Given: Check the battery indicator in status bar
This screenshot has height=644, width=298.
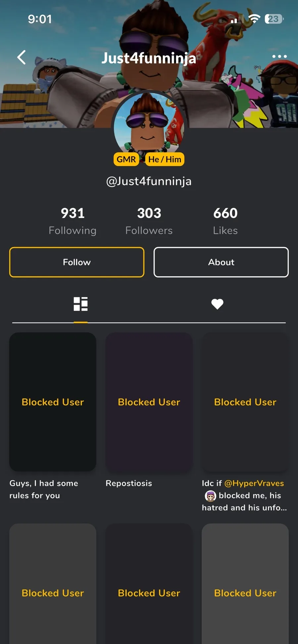Looking at the screenshot, I should click(x=274, y=19).
